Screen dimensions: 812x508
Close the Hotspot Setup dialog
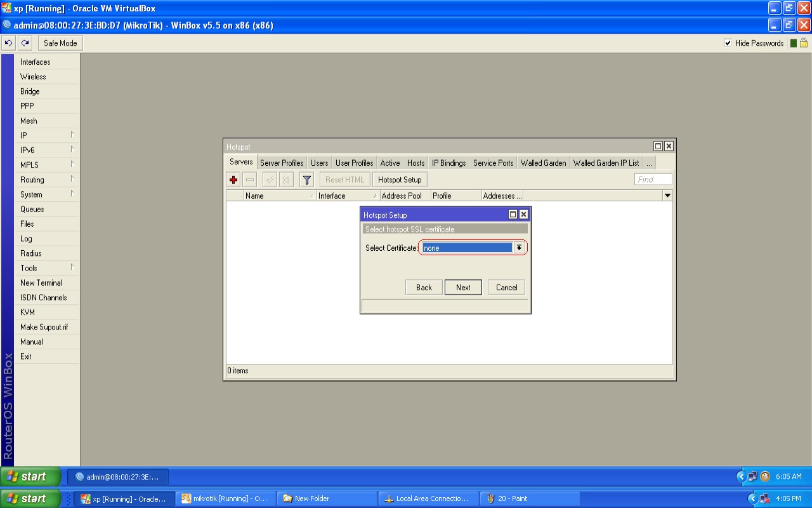tap(523, 215)
